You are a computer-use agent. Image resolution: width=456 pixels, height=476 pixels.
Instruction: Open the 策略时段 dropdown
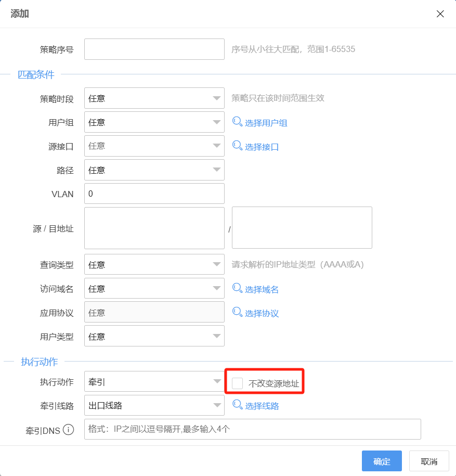click(154, 98)
